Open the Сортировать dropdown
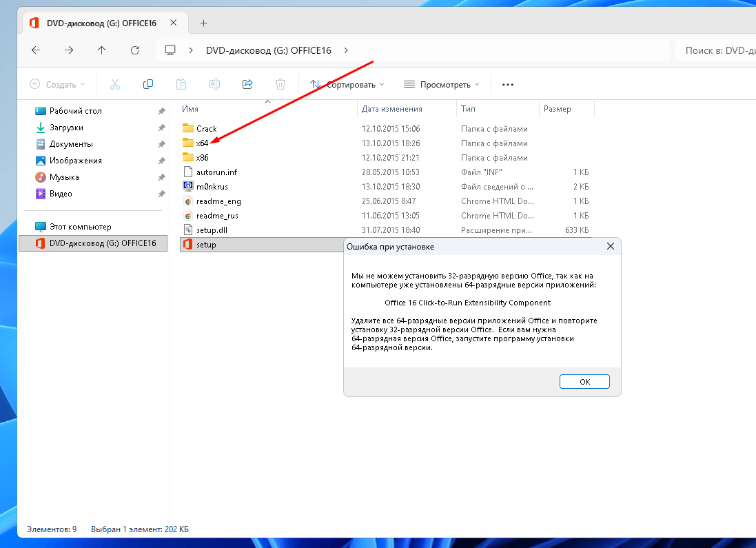This screenshot has height=548, width=756. pos(347,84)
